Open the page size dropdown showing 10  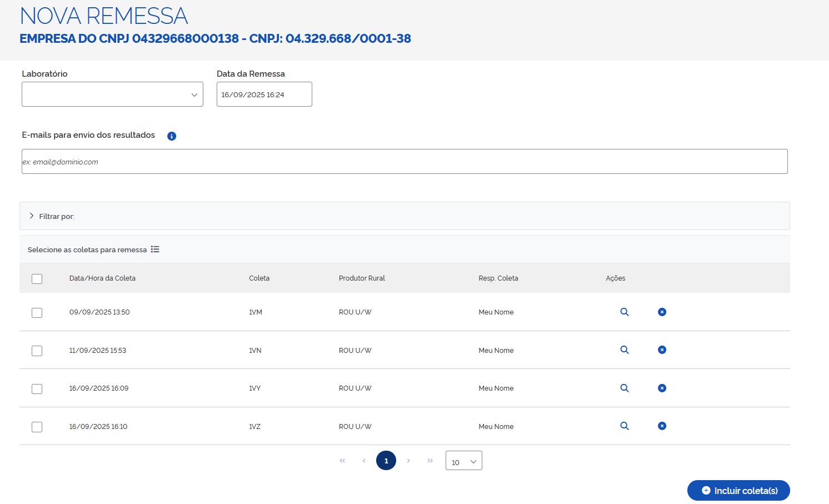pos(463,461)
